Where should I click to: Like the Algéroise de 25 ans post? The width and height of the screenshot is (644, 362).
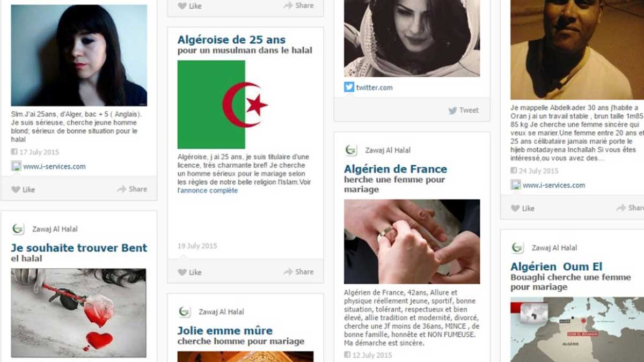[x=189, y=272]
